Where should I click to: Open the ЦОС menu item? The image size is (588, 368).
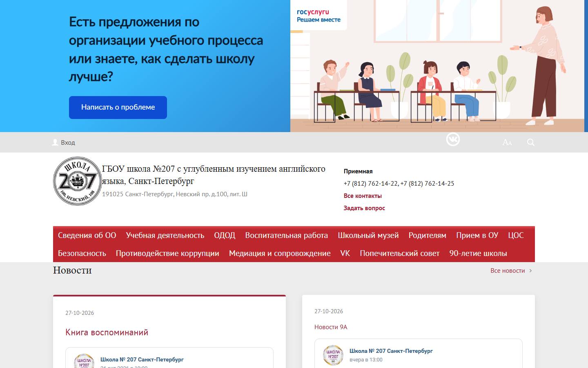(516, 235)
